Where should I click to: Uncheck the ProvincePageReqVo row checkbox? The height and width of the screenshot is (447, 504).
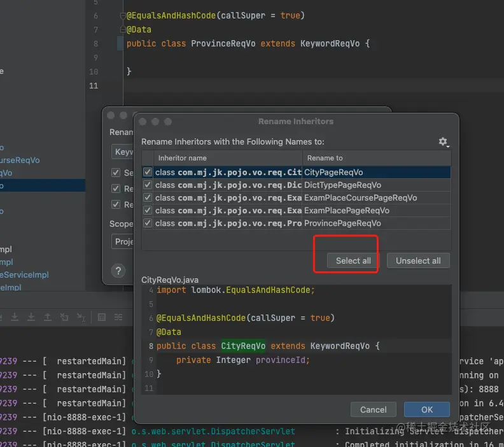[x=148, y=223]
